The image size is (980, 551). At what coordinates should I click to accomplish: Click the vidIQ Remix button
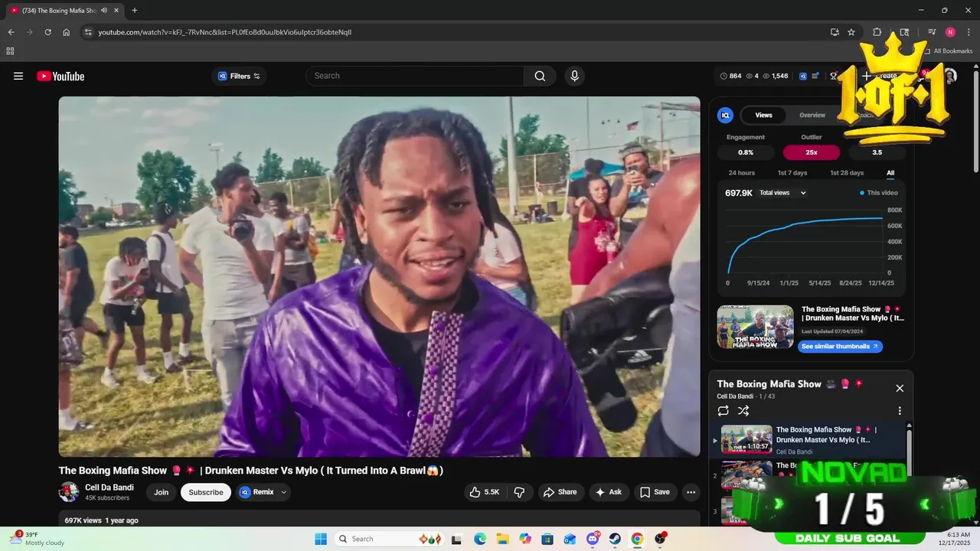(x=256, y=492)
